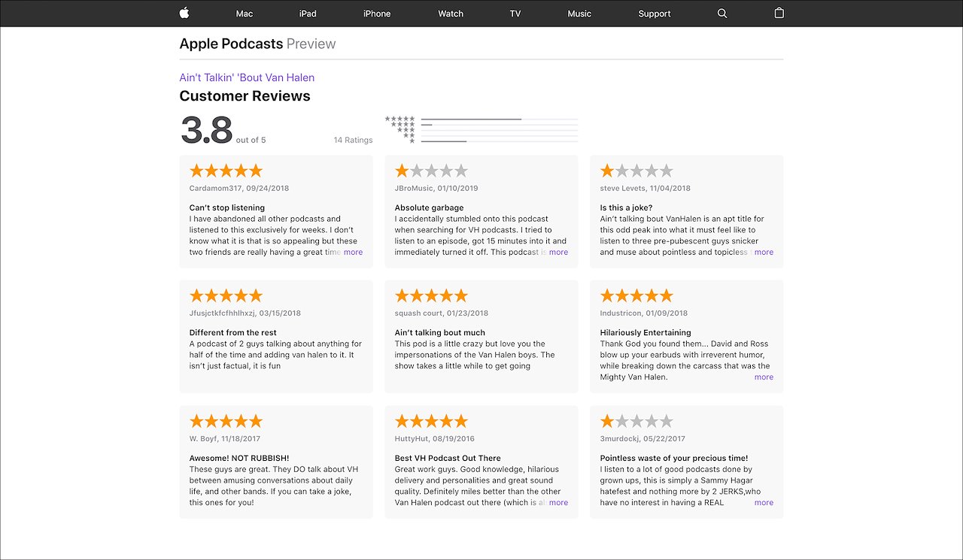This screenshot has width=963, height=560.
Task: Click the review title 'Is this a joke?'
Action: point(626,207)
